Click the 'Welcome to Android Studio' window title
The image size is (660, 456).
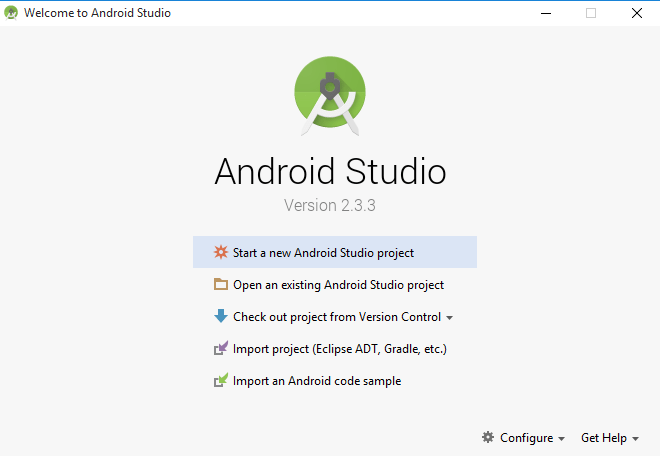pos(97,13)
